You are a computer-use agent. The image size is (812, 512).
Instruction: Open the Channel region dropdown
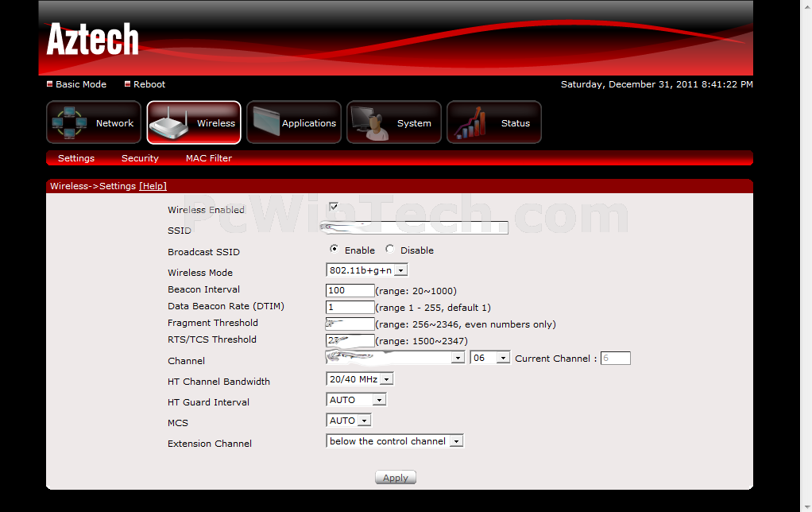tap(395, 358)
